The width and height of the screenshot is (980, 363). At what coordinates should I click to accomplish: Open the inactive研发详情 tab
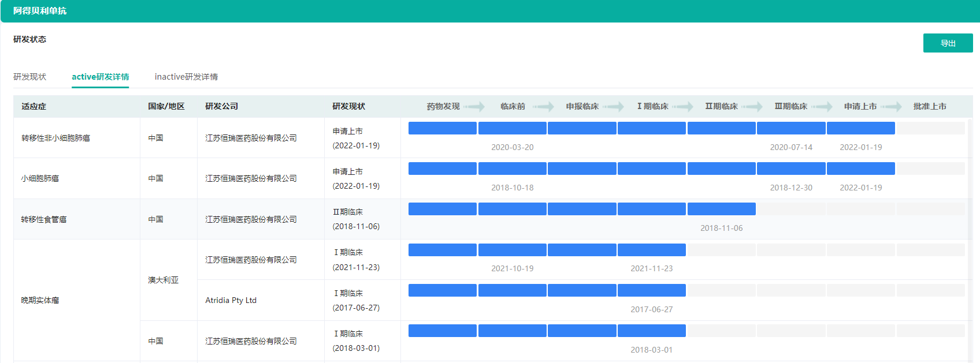pyautogui.click(x=186, y=77)
